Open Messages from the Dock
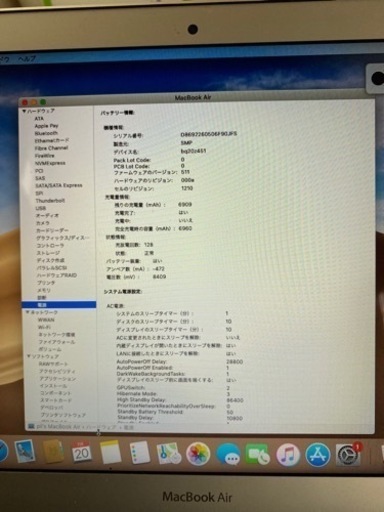The height and width of the screenshot is (512, 384). pyautogui.click(x=228, y=454)
